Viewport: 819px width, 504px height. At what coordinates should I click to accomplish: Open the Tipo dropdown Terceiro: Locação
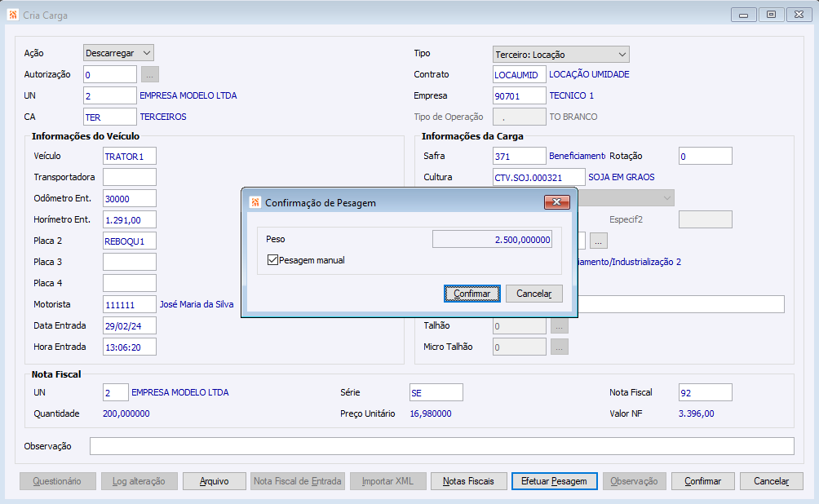click(x=561, y=55)
